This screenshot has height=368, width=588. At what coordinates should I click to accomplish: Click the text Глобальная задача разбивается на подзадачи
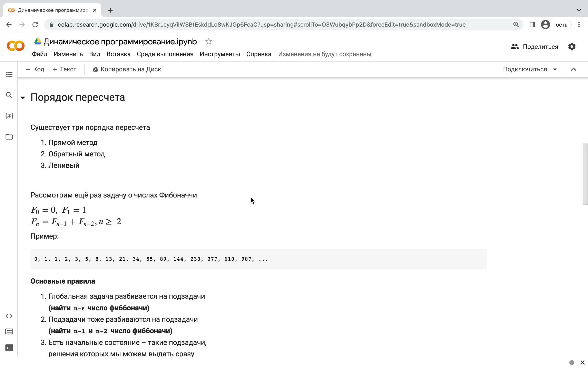pos(127,296)
